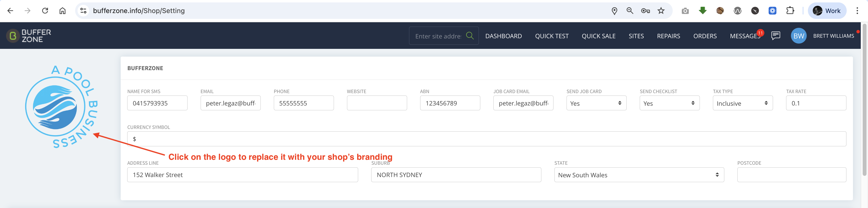This screenshot has height=208, width=868.
Task: Open the blue snowflake extension icon
Action: pyautogui.click(x=773, y=11)
